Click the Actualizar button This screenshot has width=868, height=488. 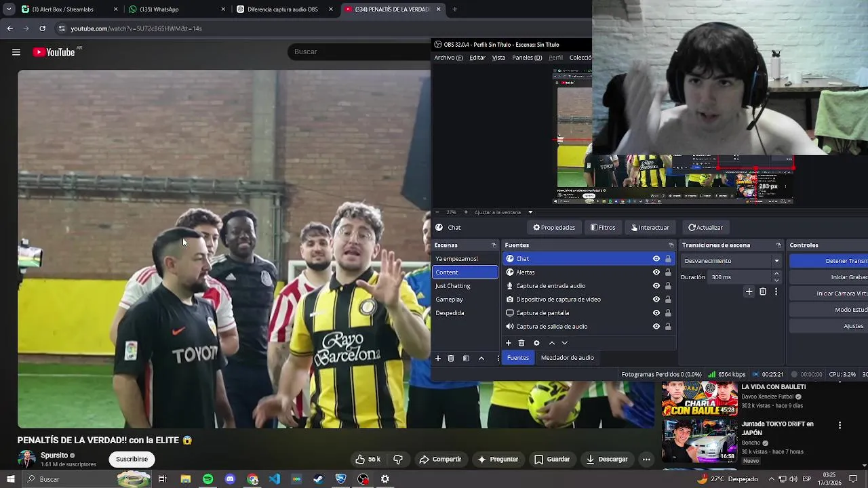[x=705, y=228]
